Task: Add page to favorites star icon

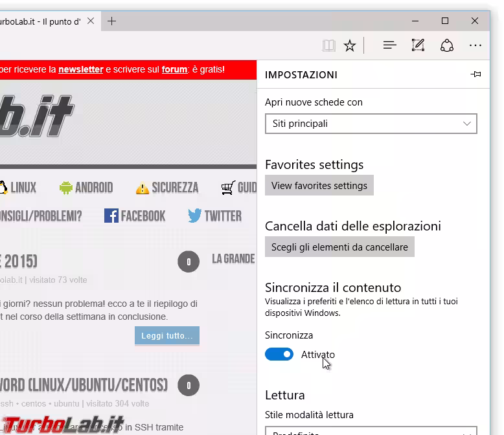Action: tap(350, 45)
